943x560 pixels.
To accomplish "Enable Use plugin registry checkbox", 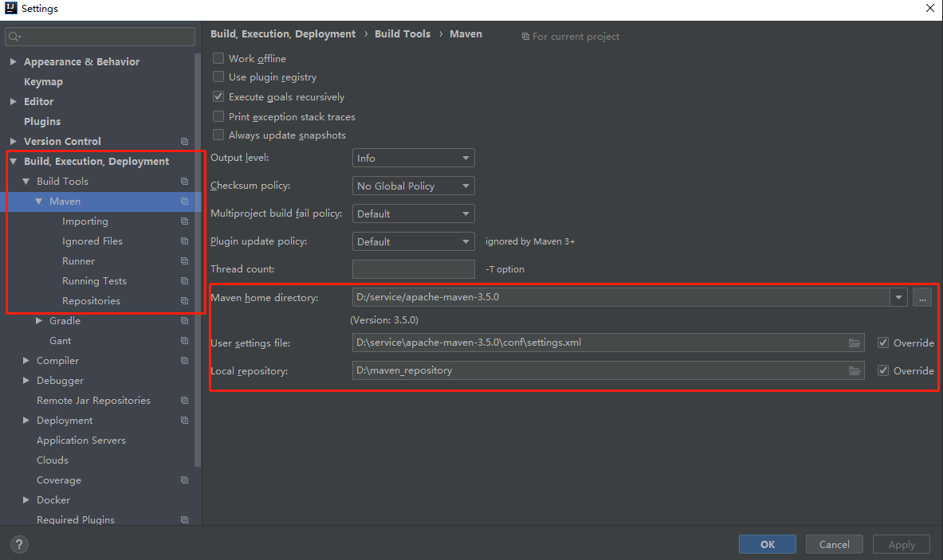I will coord(218,77).
